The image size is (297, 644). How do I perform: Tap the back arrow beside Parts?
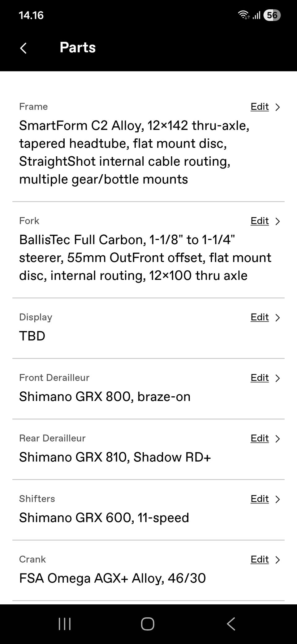point(24,48)
